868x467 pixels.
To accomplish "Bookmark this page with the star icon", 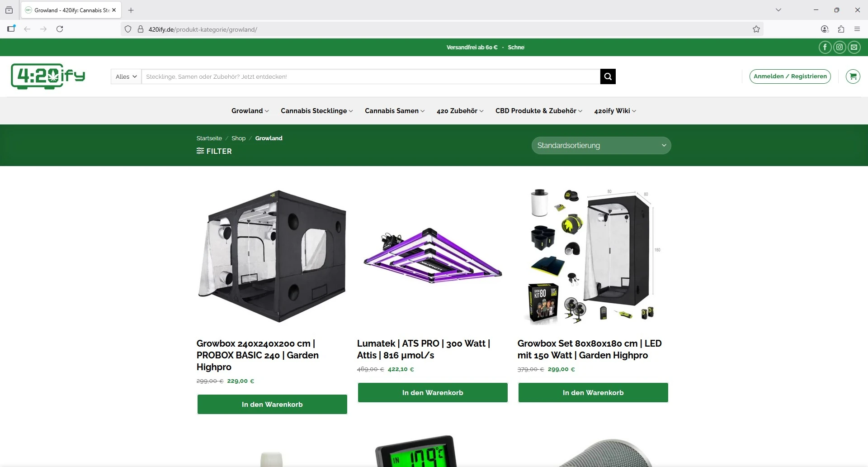I will pyautogui.click(x=756, y=29).
